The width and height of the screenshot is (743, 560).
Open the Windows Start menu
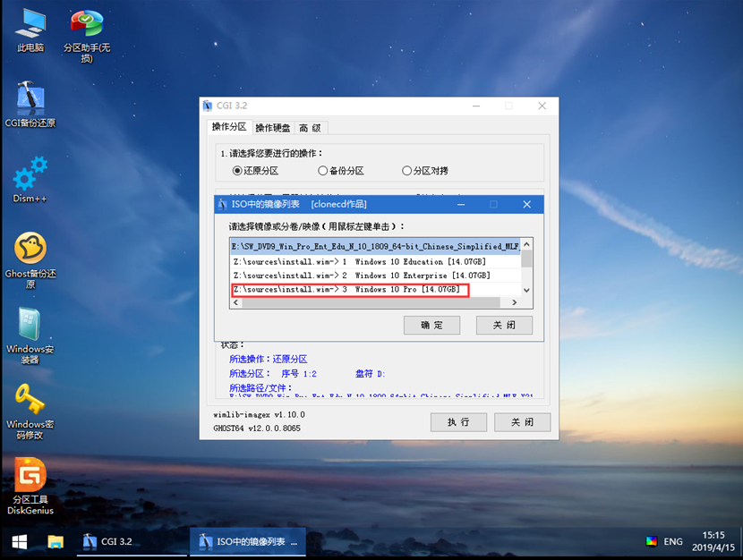(18, 541)
